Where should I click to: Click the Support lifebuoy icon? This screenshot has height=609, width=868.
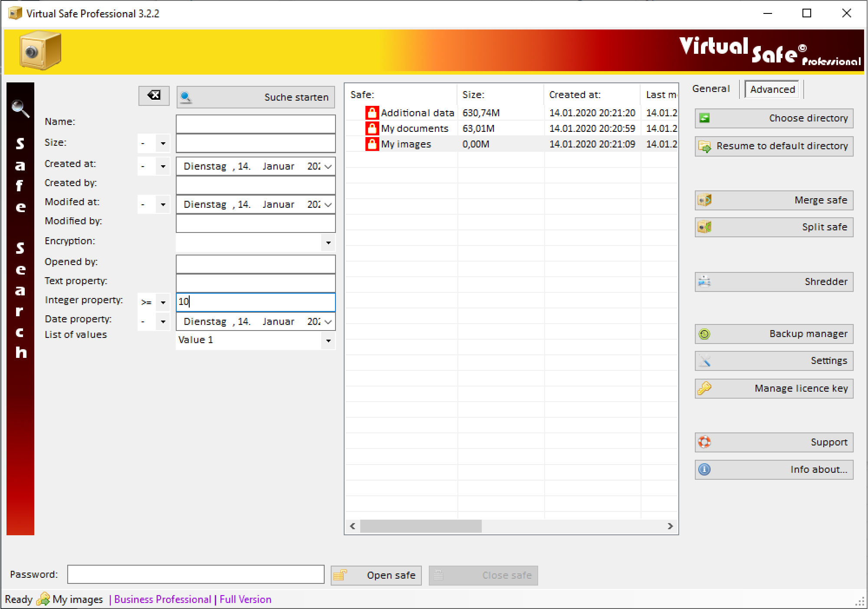pyautogui.click(x=704, y=442)
